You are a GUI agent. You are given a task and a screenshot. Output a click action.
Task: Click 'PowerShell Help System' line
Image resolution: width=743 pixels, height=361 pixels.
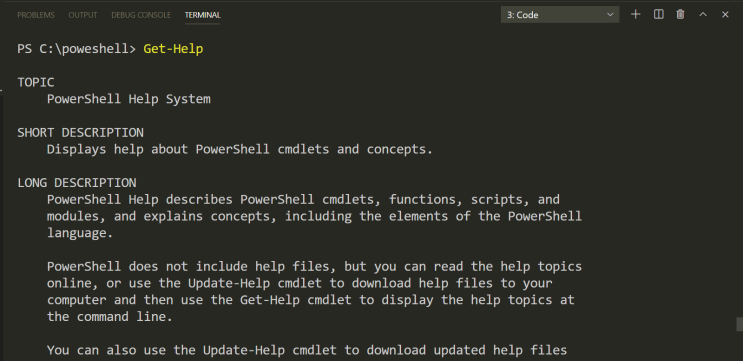point(129,99)
